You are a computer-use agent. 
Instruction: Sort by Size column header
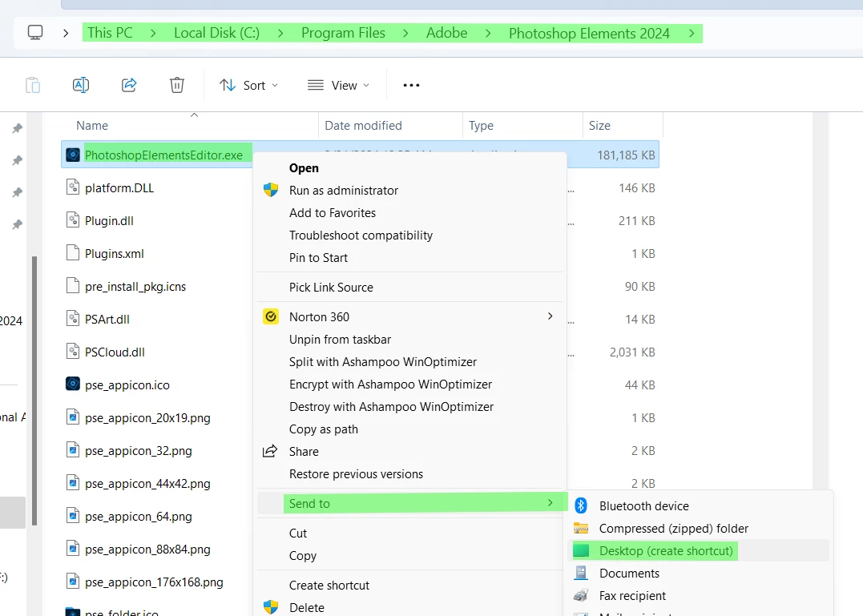(x=599, y=126)
